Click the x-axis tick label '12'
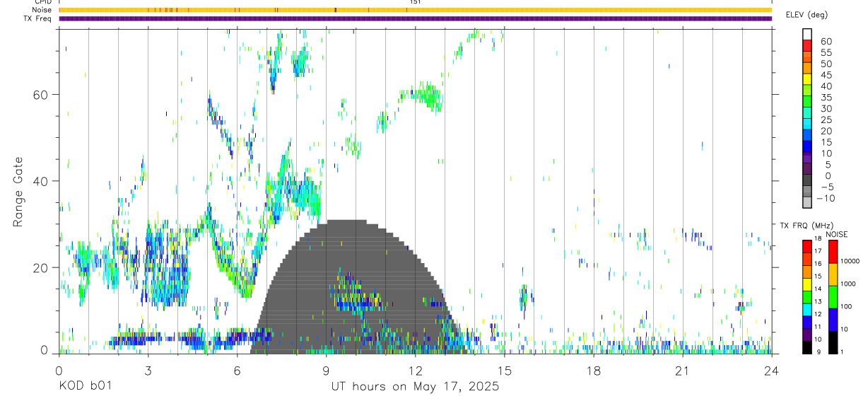Image resolution: width=868 pixels, height=401 pixels. click(x=415, y=371)
